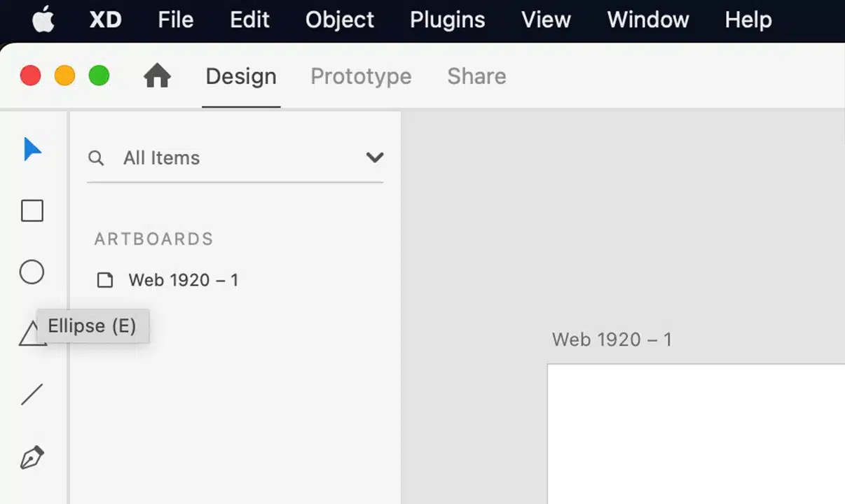Screen dimensions: 845x504
Task: Open the All Items filter dropdown
Action: [x=374, y=157]
